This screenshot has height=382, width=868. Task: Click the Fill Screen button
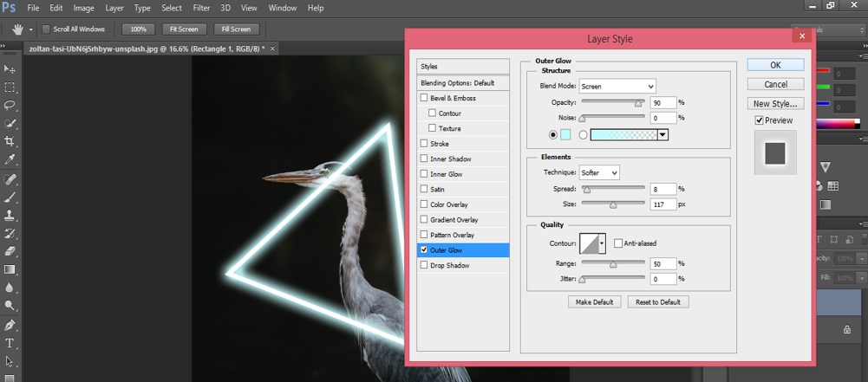(237, 29)
